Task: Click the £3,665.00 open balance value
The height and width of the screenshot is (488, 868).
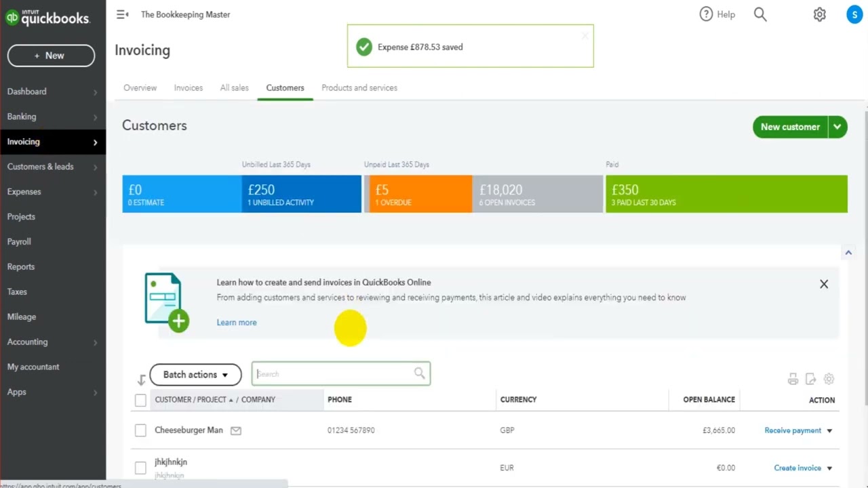Action: [x=719, y=430]
